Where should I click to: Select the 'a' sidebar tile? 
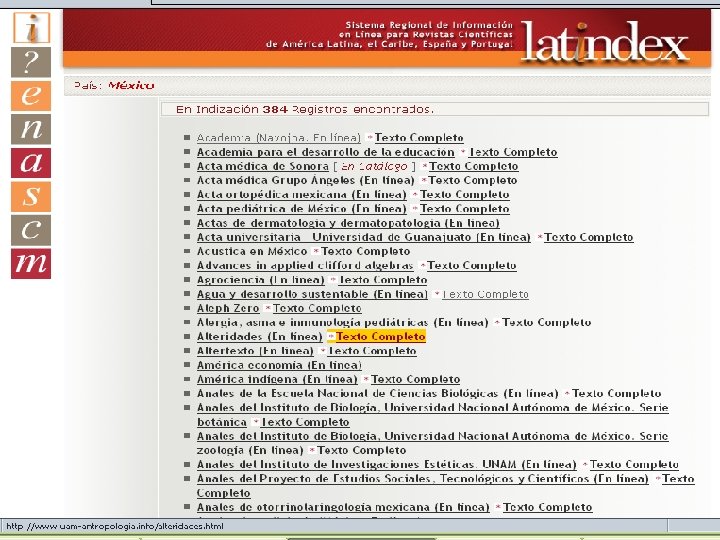click(x=31, y=163)
